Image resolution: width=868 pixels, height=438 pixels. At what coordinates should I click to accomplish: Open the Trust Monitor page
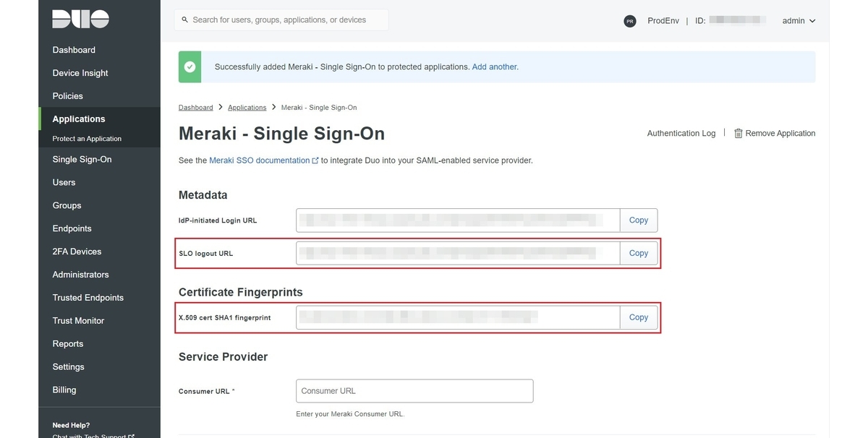click(x=78, y=321)
